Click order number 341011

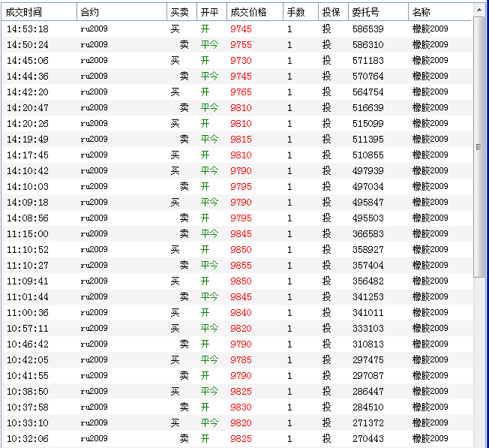coord(368,313)
